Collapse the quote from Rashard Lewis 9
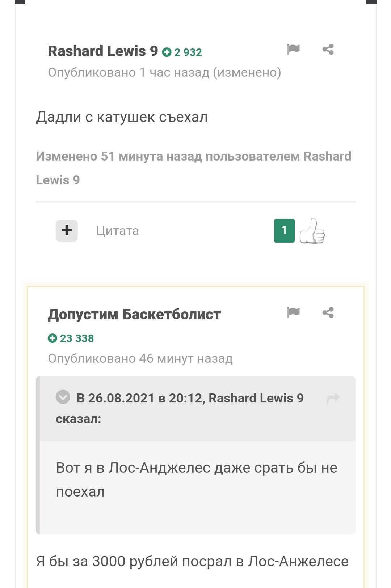 point(63,397)
